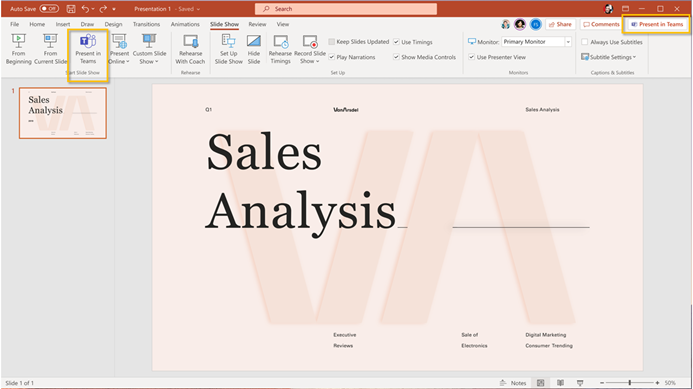Toggle AutoSave switch

(x=49, y=8)
